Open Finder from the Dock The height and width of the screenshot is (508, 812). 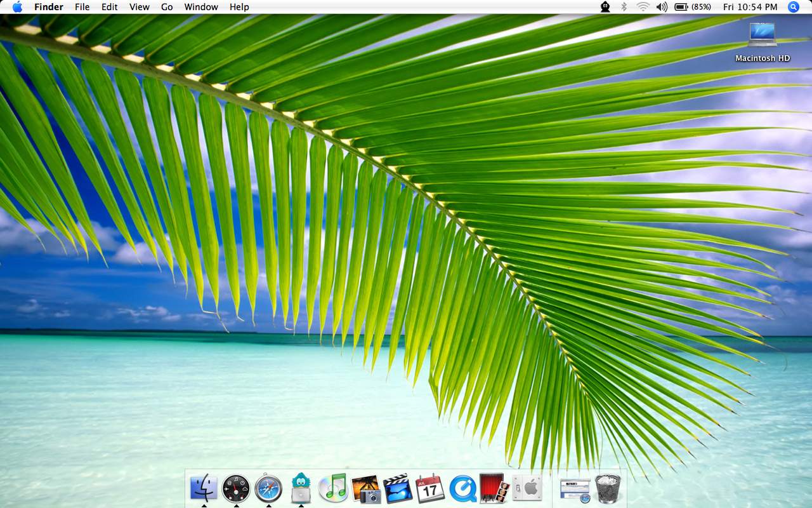coord(204,488)
